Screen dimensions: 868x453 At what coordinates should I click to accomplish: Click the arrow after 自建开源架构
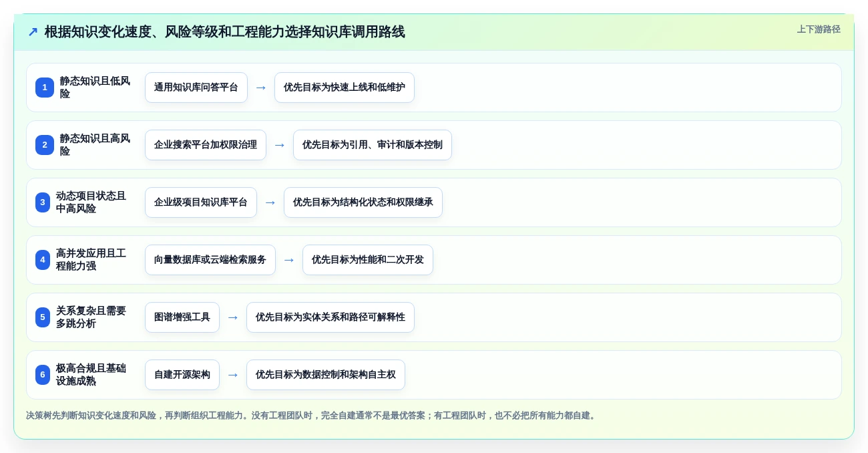[x=233, y=375]
